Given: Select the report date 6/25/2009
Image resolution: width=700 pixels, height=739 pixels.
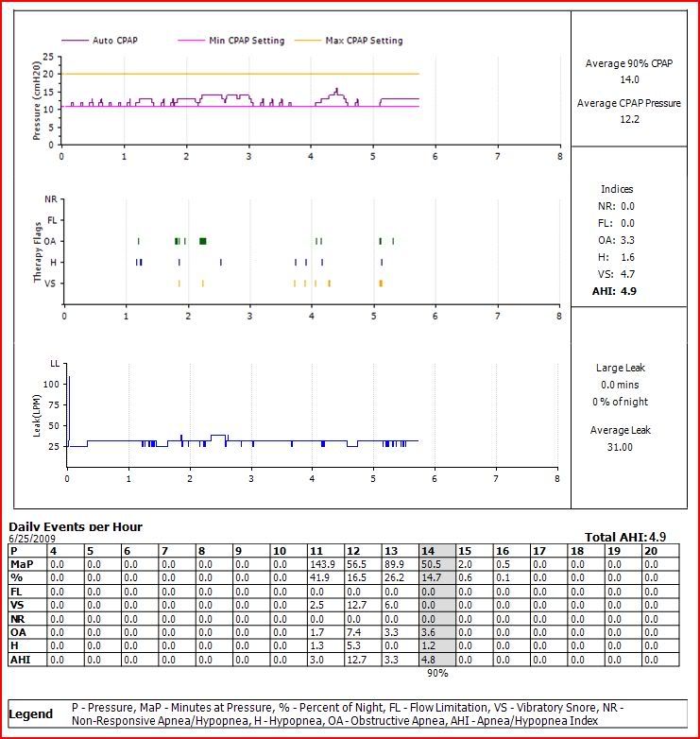Looking at the screenshot, I should 28,538.
